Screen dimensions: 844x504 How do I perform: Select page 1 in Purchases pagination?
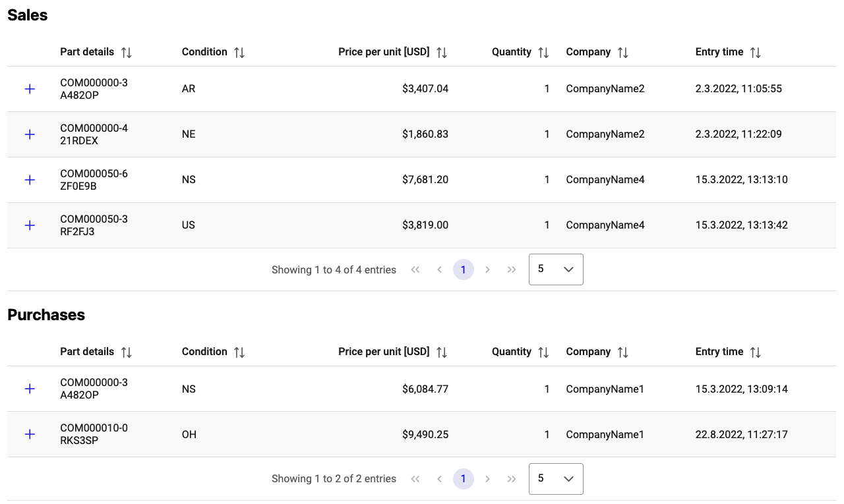click(x=464, y=478)
